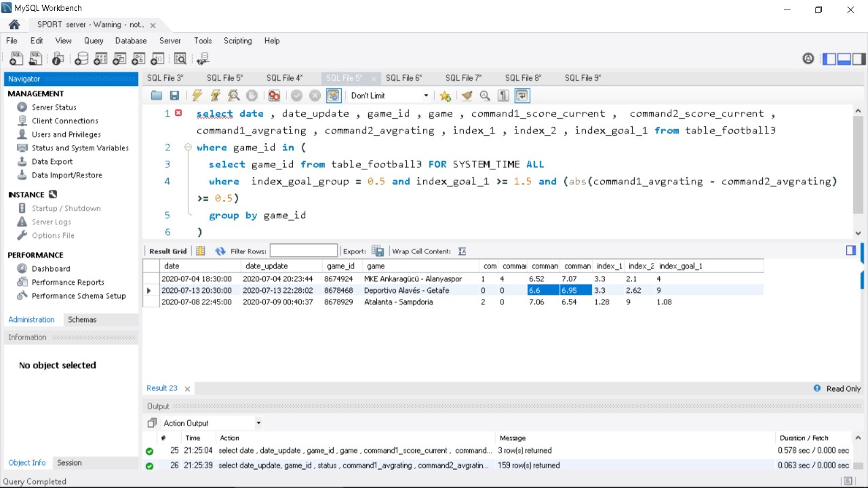
Task: Create a new function icon
Action: pyautogui.click(x=157, y=59)
